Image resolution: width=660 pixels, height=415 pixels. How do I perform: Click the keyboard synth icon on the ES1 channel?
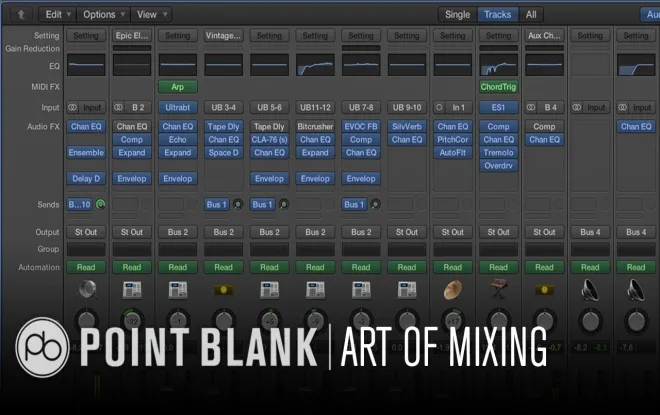pyautogui.click(x=499, y=289)
